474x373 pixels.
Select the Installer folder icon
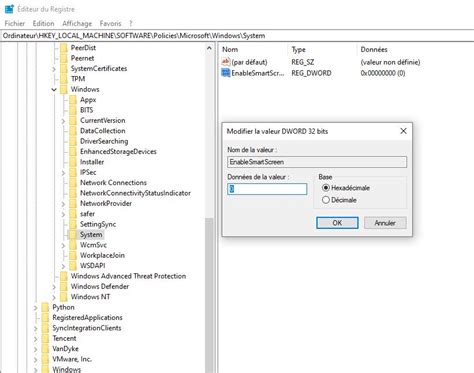(73, 162)
